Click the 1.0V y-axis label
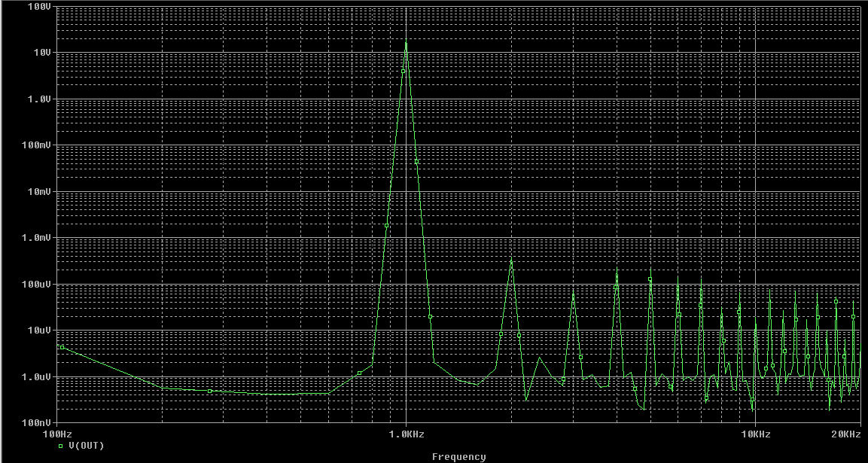This screenshot has width=868, height=463. click(41, 99)
